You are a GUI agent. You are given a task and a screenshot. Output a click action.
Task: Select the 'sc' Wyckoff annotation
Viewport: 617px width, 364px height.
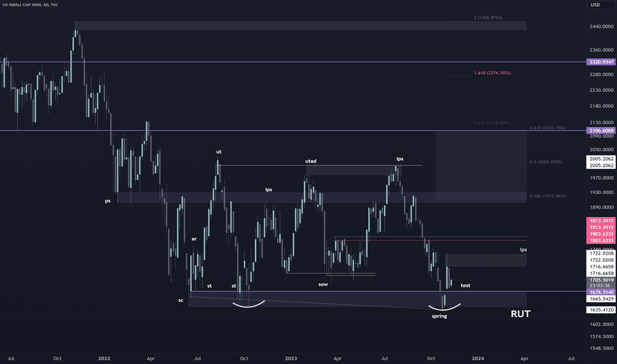click(181, 300)
